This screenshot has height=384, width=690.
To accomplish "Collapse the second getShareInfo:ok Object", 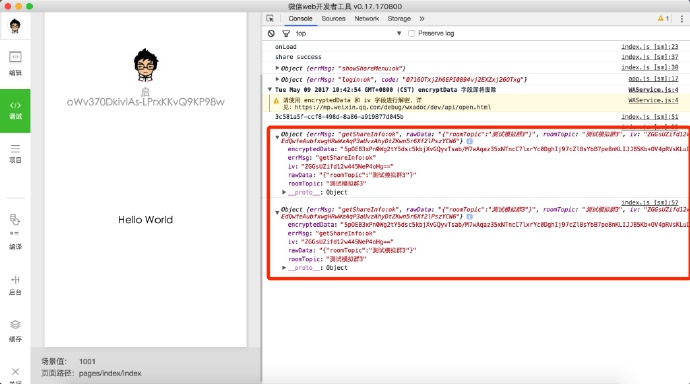I will pyautogui.click(x=277, y=212).
